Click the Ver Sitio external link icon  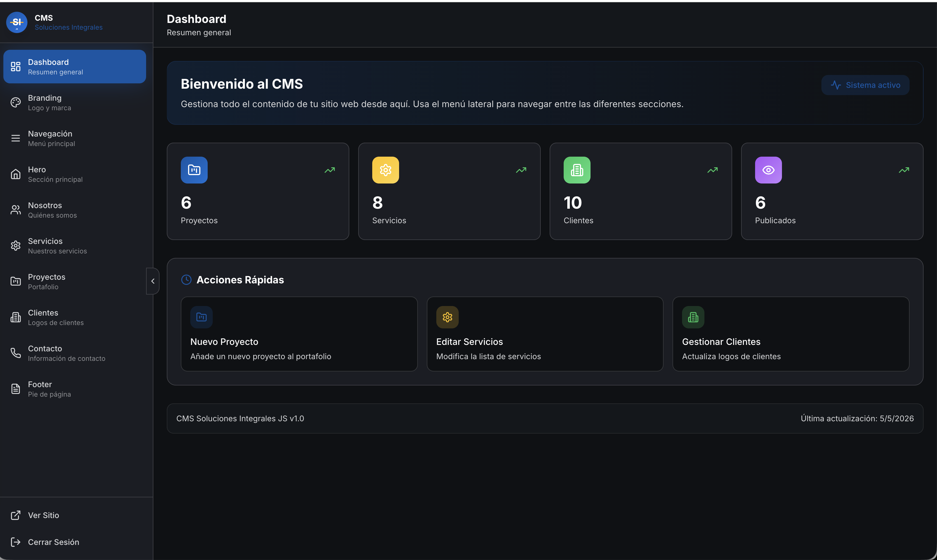15,516
